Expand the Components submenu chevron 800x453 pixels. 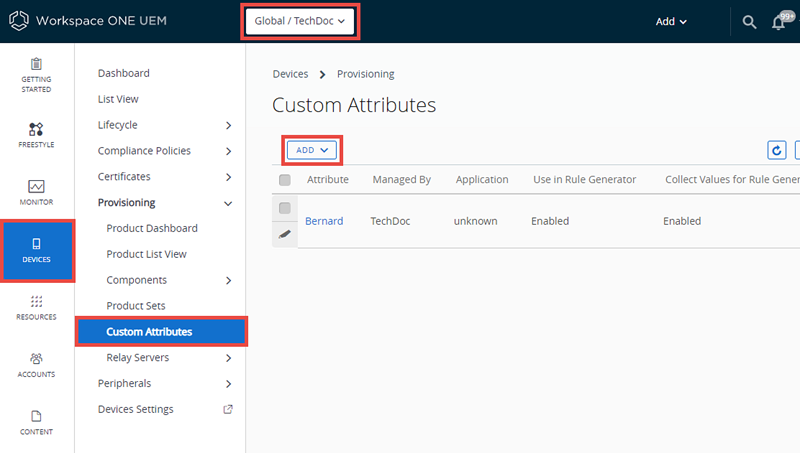coord(229,281)
